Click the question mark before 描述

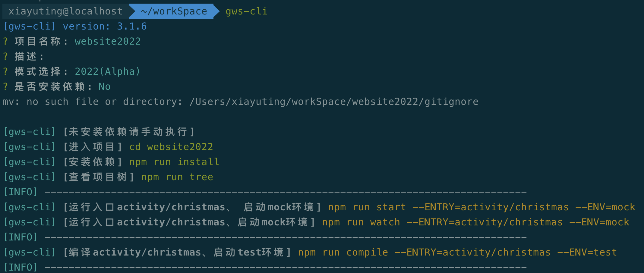coord(5,56)
